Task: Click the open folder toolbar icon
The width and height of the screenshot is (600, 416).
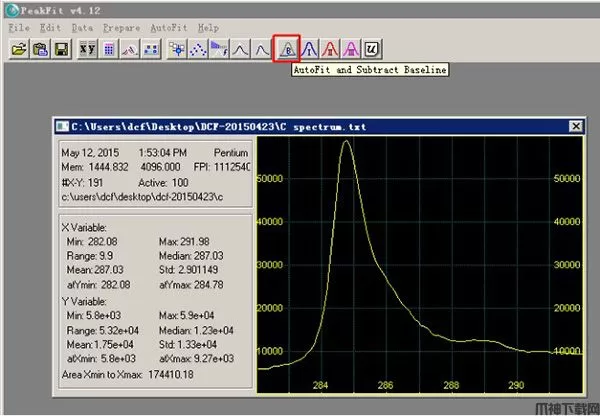Action: pos(18,48)
